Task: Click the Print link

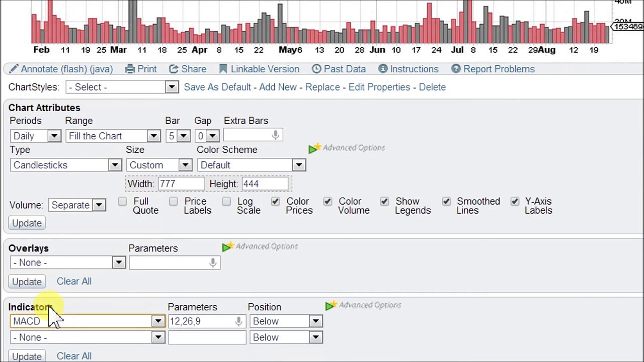Action: pyautogui.click(x=147, y=69)
